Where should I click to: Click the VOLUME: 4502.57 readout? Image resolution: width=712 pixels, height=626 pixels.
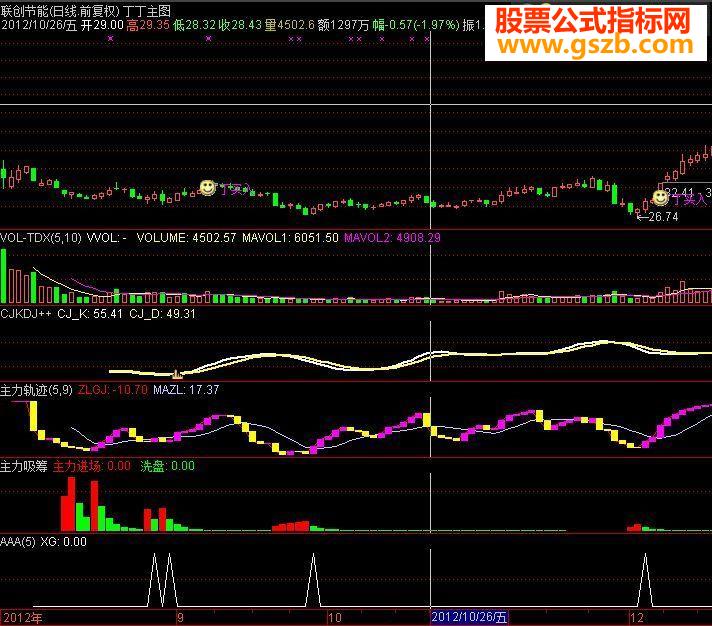coord(186,238)
